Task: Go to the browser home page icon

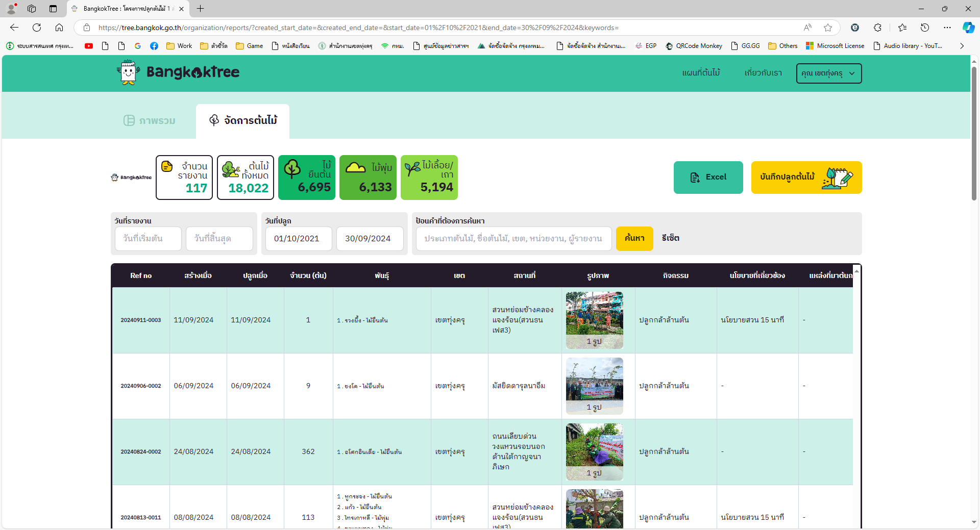Action: pyautogui.click(x=59, y=28)
